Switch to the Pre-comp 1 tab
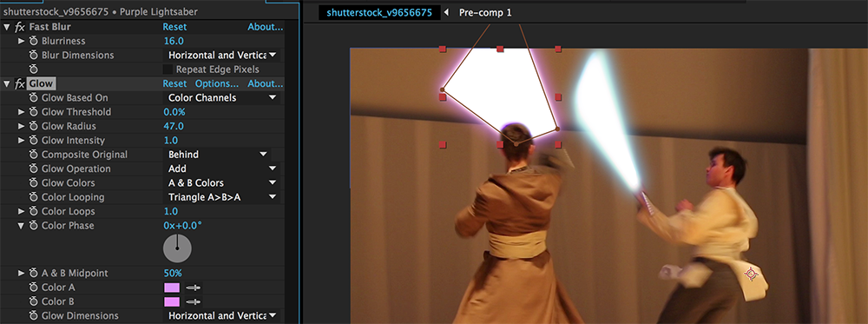 pos(485,13)
